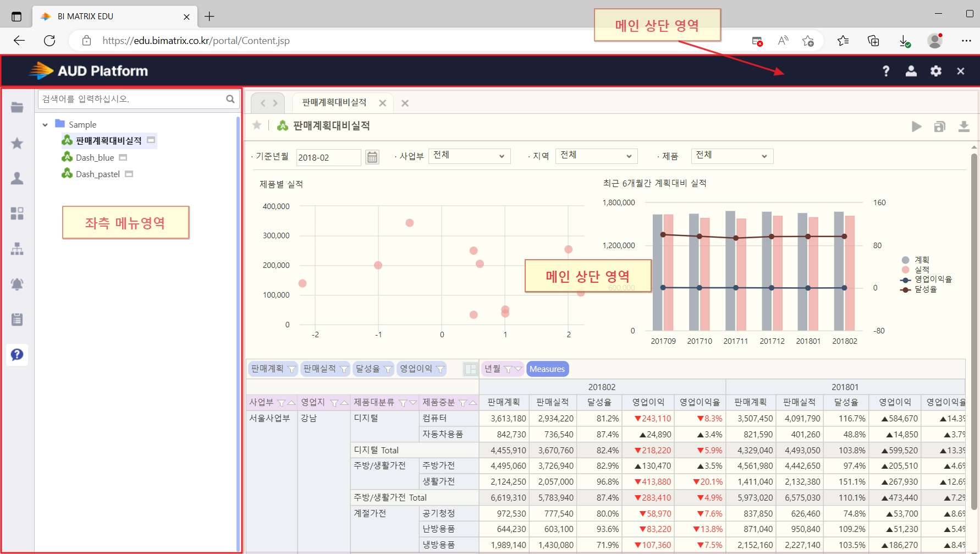The image size is (980, 554).
Task: Filter the 사업부 column header
Action: tap(282, 403)
